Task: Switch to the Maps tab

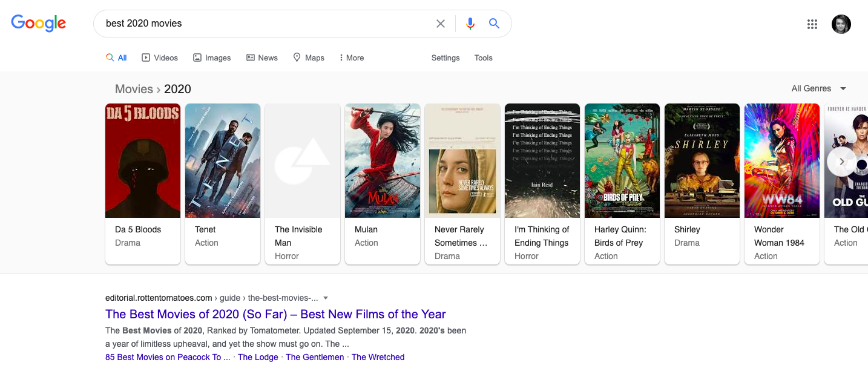Action: point(309,57)
